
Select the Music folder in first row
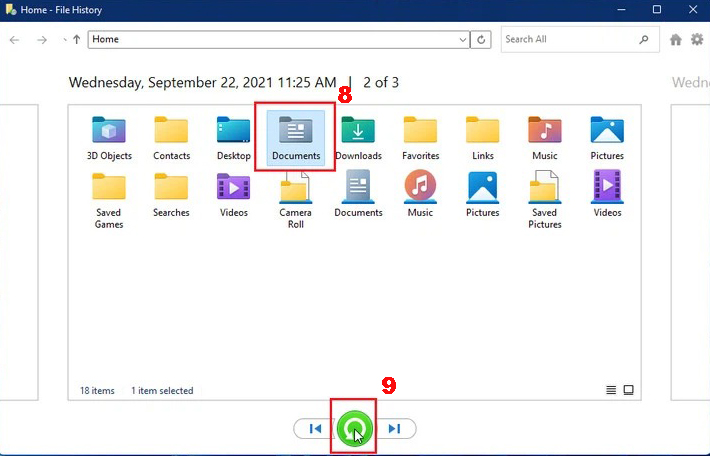pyautogui.click(x=545, y=138)
